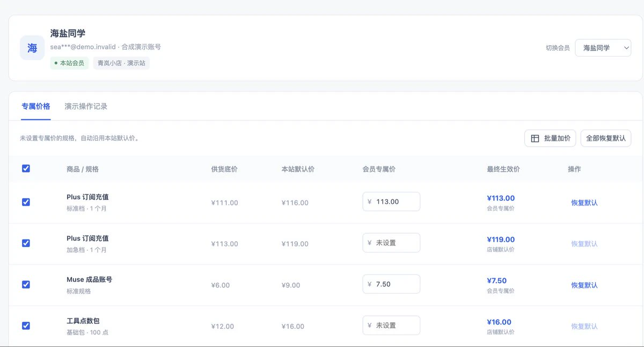Image resolution: width=644 pixels, height=347 pixels.
Task: Click the 操作 column header
Action: point(574,169)
